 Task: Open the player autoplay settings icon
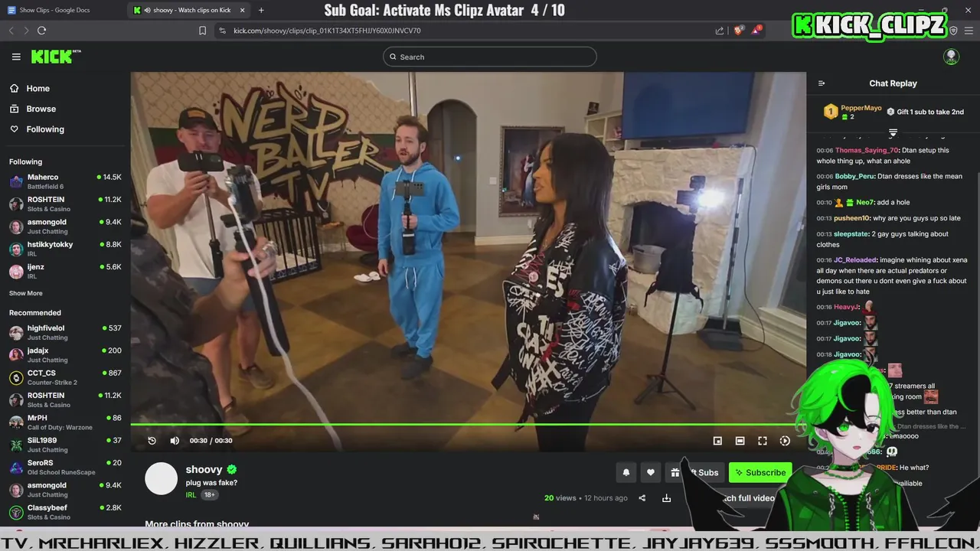coord(785,441)
